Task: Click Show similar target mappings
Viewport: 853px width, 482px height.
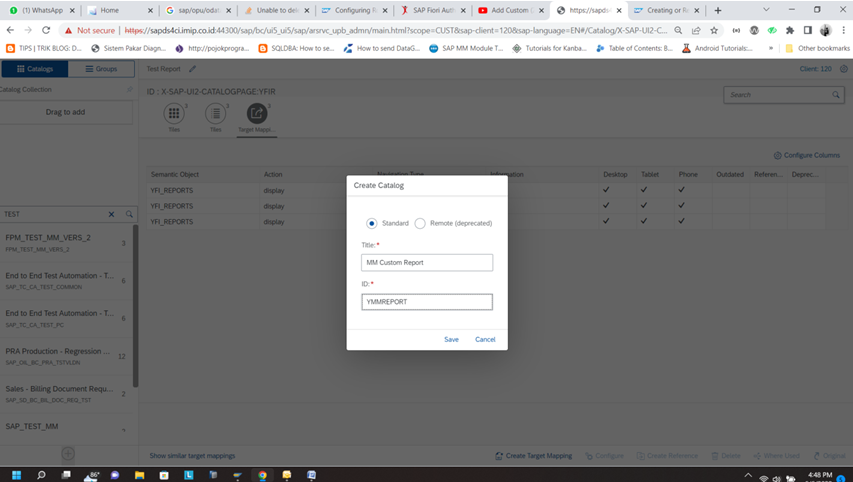Action: [x=193, y=456]
